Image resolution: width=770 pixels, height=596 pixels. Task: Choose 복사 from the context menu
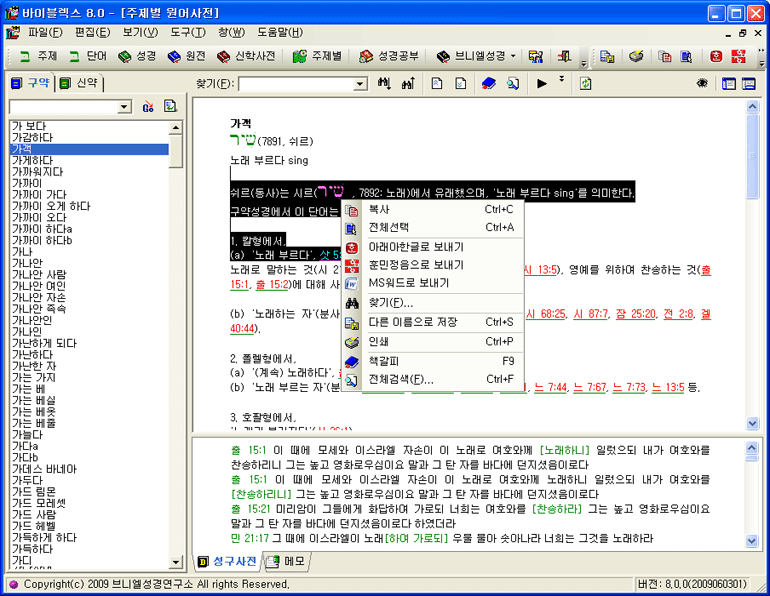point(433,210)
